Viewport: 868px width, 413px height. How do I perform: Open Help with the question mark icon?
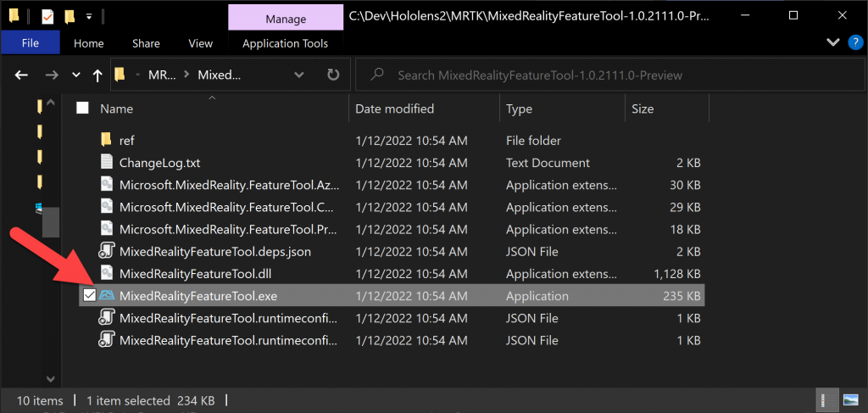(x=855, y=42)
